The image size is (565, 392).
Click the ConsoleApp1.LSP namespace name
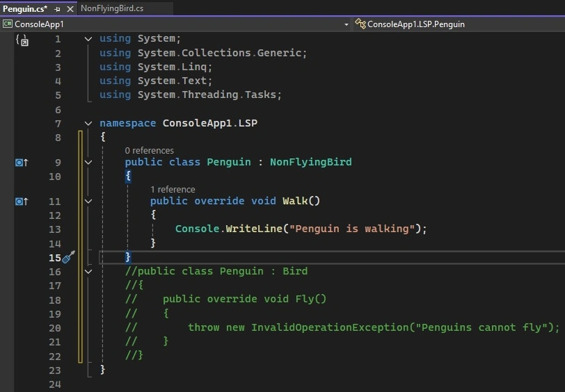point(209,123)
